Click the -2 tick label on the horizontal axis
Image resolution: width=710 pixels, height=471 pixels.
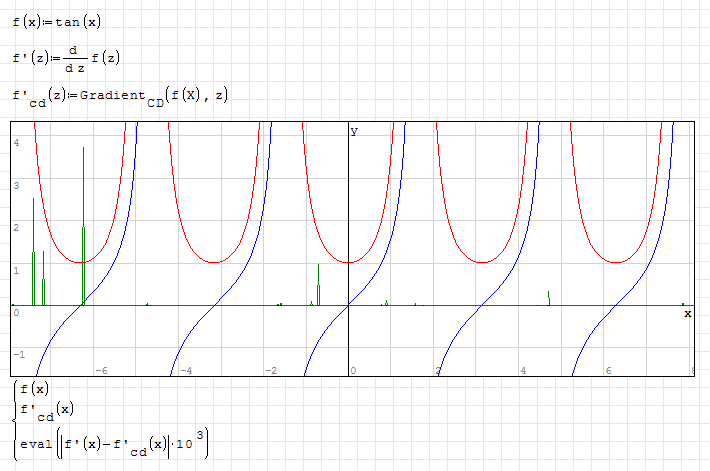coord(270,371)
